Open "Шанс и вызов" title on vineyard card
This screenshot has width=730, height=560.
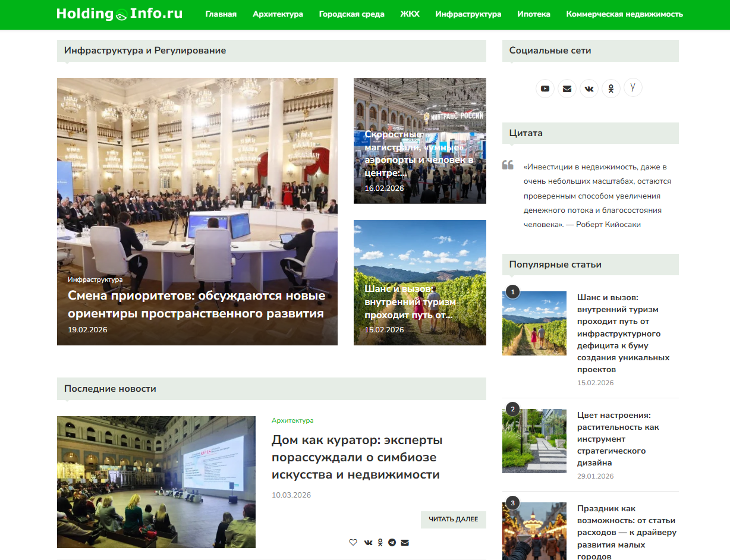(x=409, y=302)
